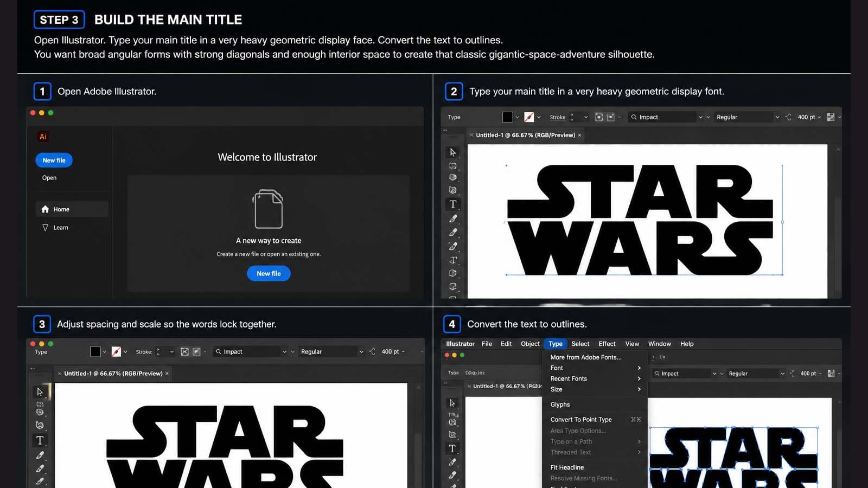Click the Impact font search field in panel 4
868x488 pixels.
point(681,374)
